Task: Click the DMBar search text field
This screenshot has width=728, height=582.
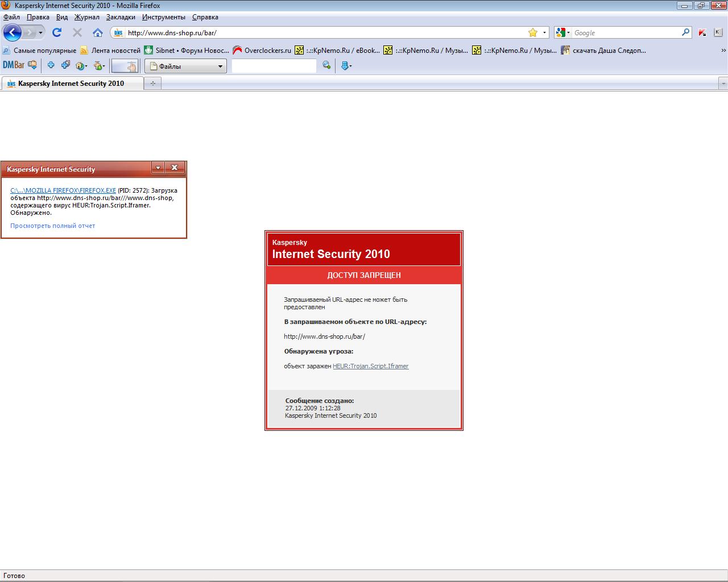Action: pos(274,66)
